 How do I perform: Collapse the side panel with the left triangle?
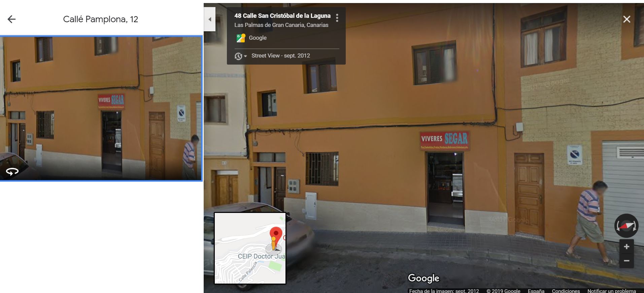click(209, 19)
